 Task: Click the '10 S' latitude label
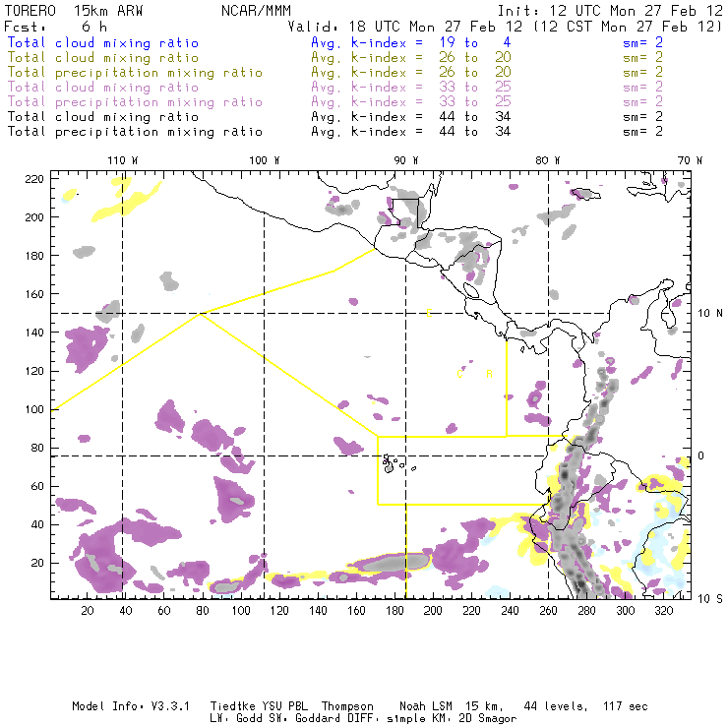coord(710,599)
